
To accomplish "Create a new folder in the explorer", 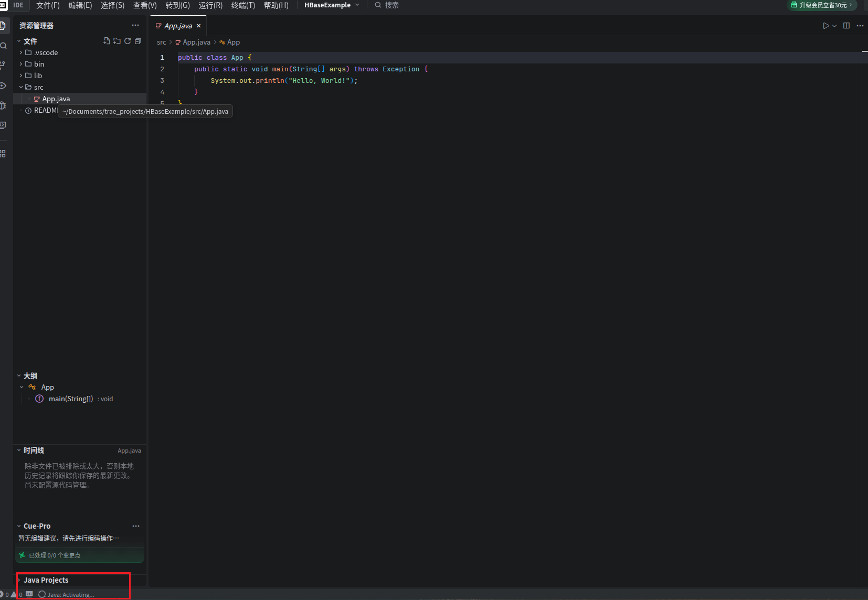I will tap(117, 41).
